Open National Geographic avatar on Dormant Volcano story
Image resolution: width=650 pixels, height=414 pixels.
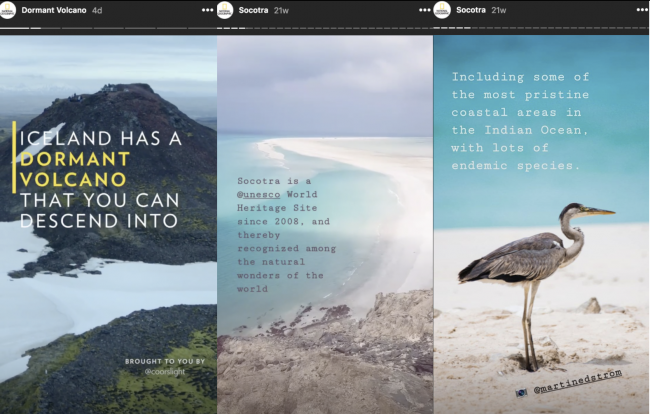tap(7, 10)
